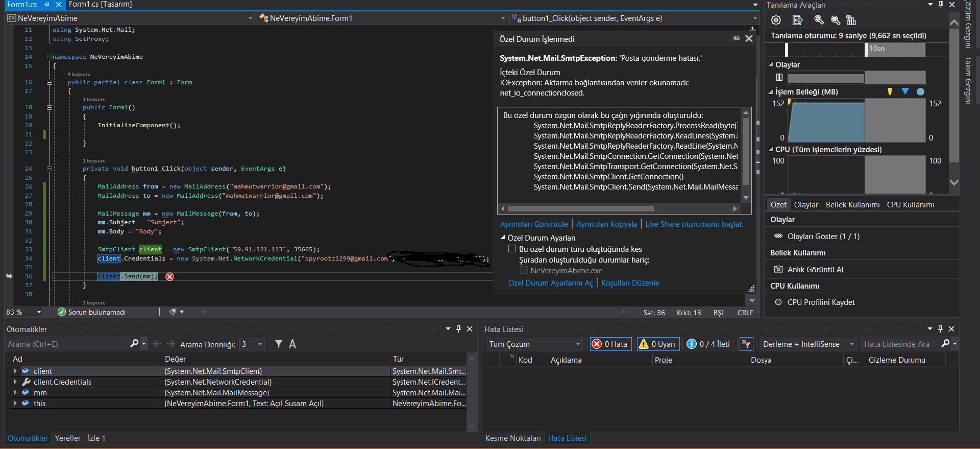This screenshot has width=980, height=449.
Task: Switch to Form1.cs [Tasarım] tab
Action: point(101,4)
